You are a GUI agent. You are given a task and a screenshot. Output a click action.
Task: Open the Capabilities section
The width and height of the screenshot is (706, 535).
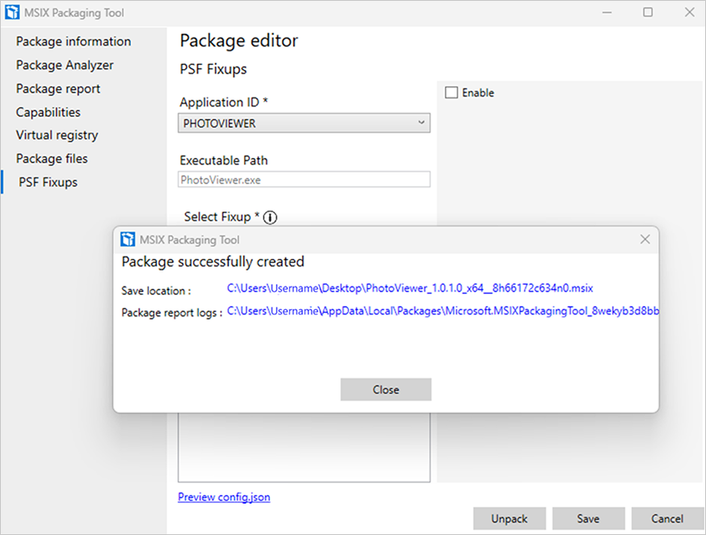[48, 112]
